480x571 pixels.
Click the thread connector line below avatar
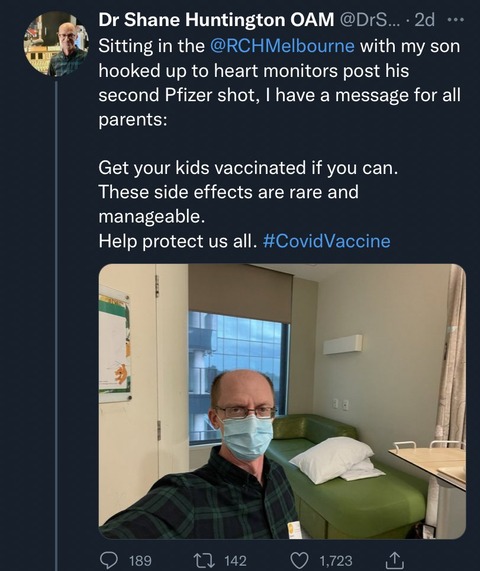point(56,326)
